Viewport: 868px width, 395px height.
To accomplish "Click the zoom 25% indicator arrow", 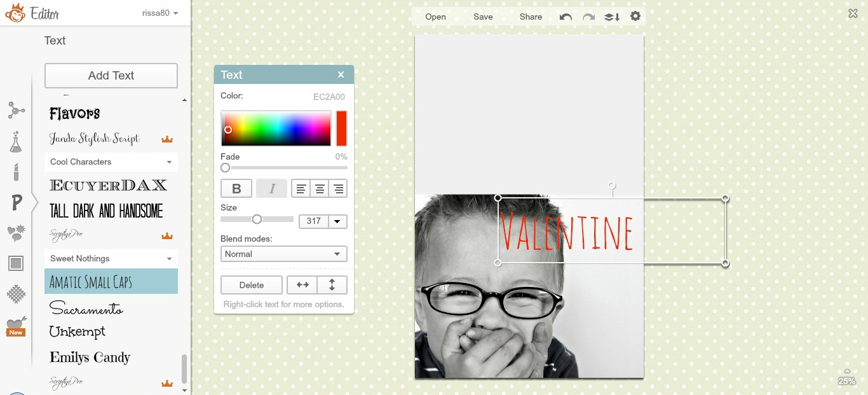I will pyautogui.click(x=846, y=371).
